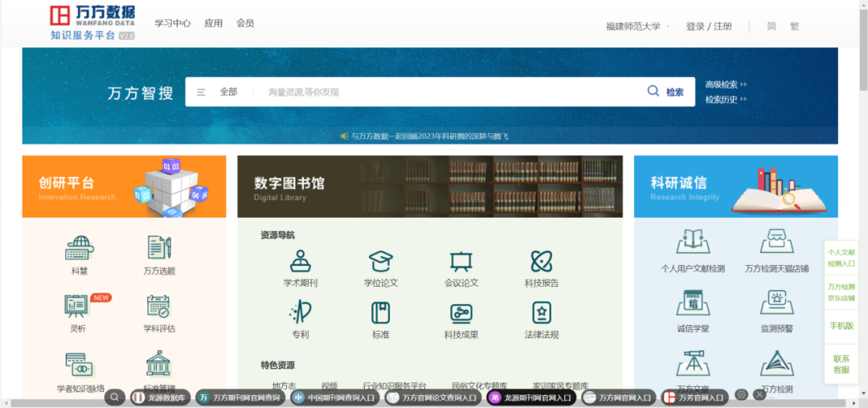The image size is (868, 408).
Task: Open 万方检测 triangle icon
Action: 776,363
